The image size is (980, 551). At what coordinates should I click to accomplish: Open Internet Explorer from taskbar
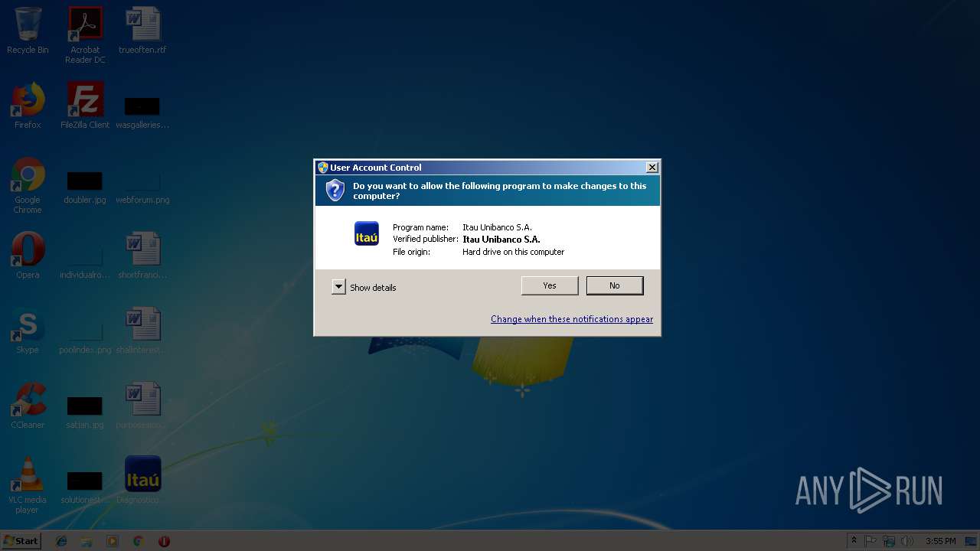[61, 541]
